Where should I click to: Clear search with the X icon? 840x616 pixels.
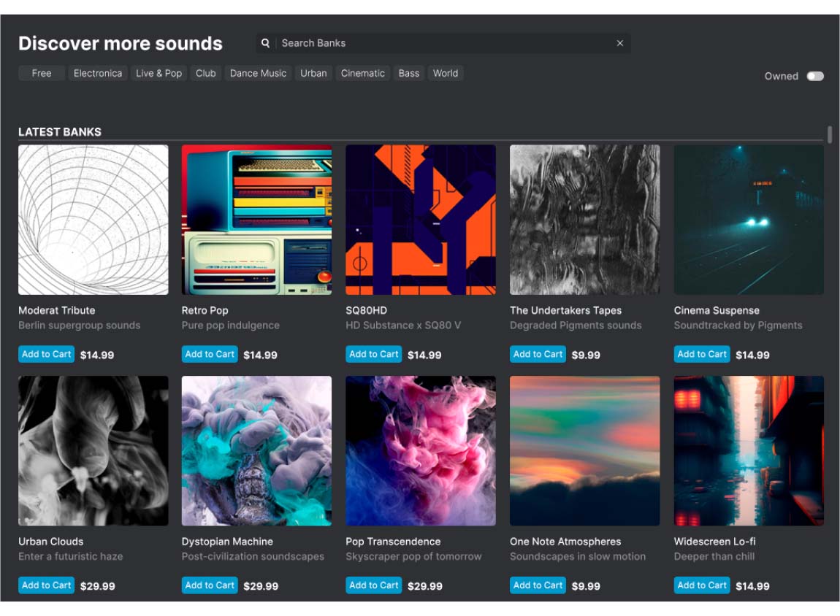[x=619, y=43]
